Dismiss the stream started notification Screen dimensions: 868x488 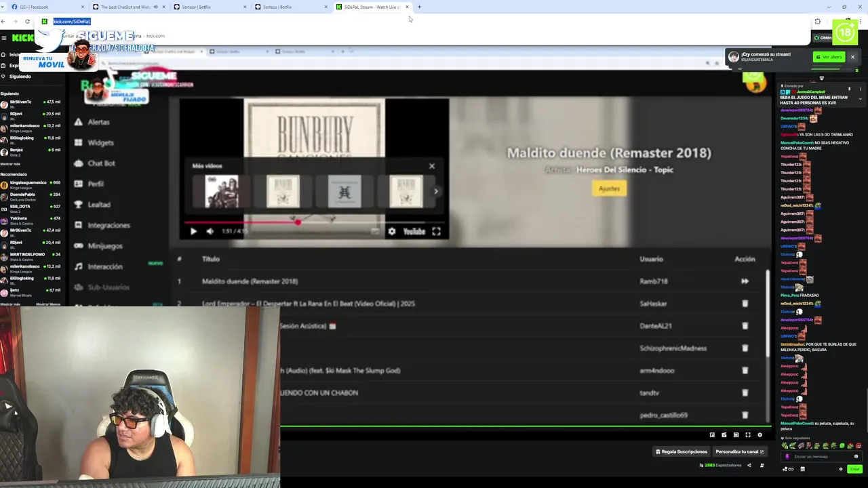click(x=852, y=57)
